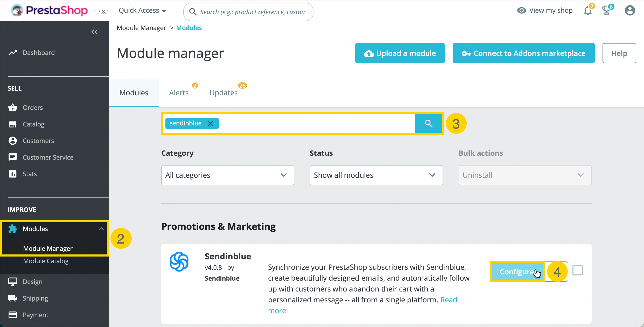The width and height of the screenshot is (644, 327).
Task: Open the Orders section from the sidebar
Action: pos(32,107)
